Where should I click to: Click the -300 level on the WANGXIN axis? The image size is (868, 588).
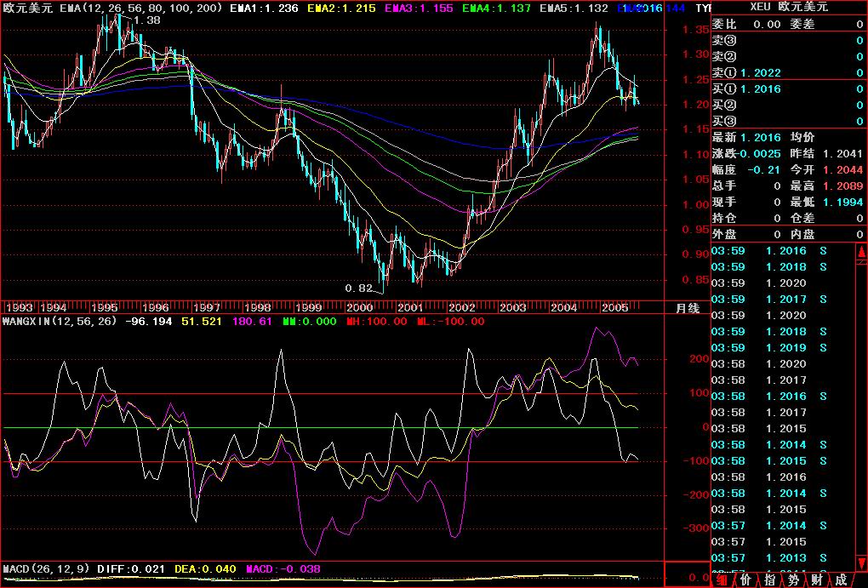(695, 528)
